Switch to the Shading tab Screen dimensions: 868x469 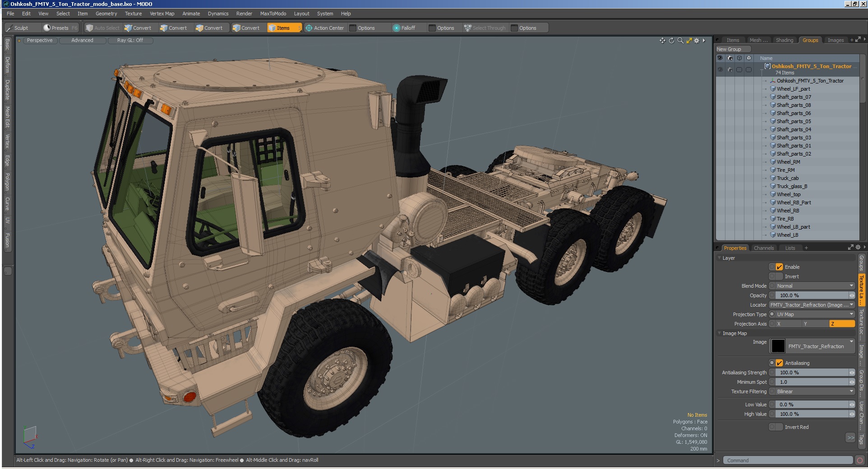pyautogui.click(x=784, y=40)
